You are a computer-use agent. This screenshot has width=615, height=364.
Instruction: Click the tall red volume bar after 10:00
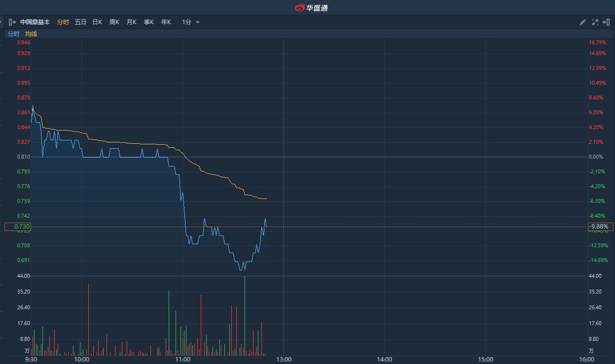tap(88, 320)
